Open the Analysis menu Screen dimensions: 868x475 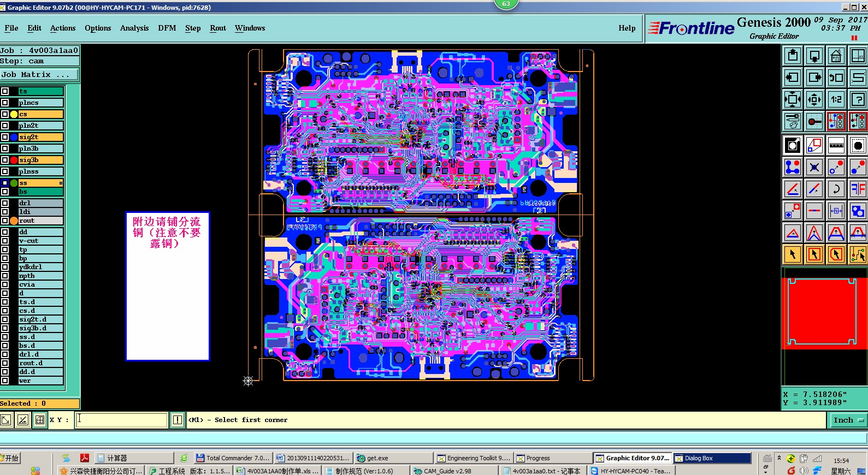pos(134,28)
